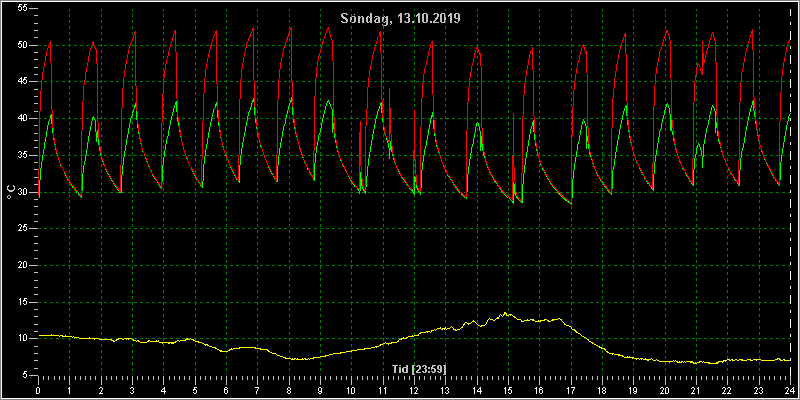Click hour 6 on the time axis
Screen dimensions: 800x400
(x=226, y=391)
